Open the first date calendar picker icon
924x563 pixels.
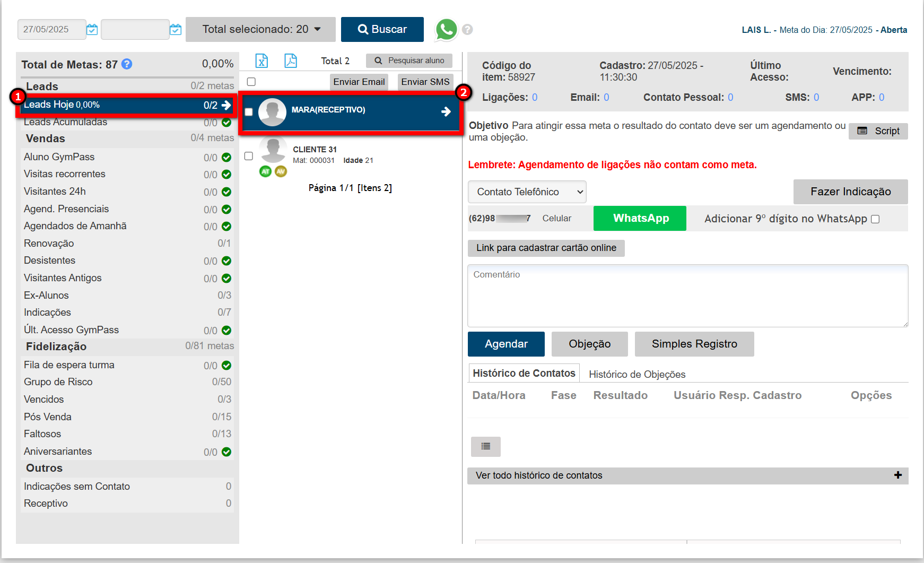tap(92, 30)
